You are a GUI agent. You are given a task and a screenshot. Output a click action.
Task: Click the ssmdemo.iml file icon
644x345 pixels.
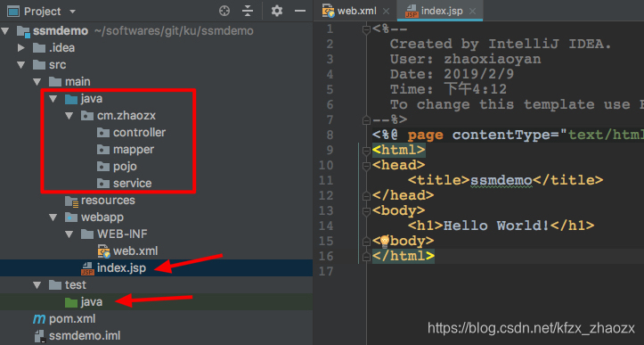[x=40, y=336]
